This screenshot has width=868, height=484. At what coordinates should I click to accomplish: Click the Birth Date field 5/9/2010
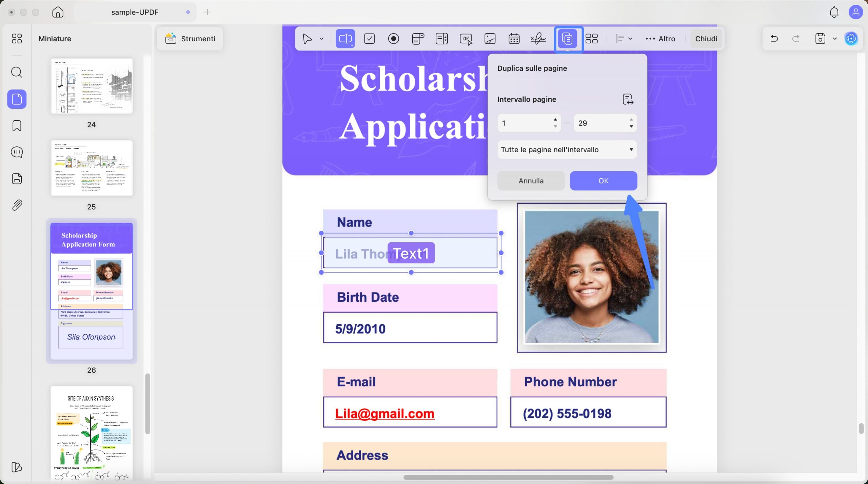tap(410, 328)
